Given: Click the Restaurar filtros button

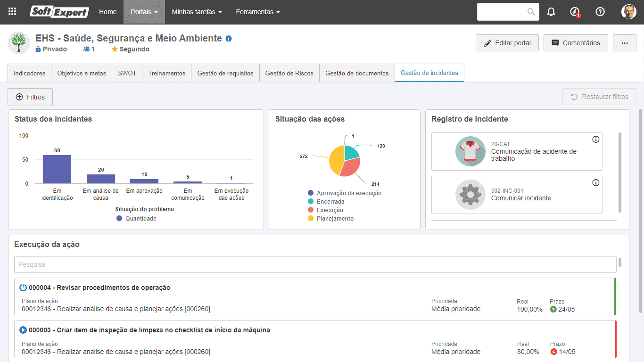Looking at the screenshot, I should click(x=599, y=97).
